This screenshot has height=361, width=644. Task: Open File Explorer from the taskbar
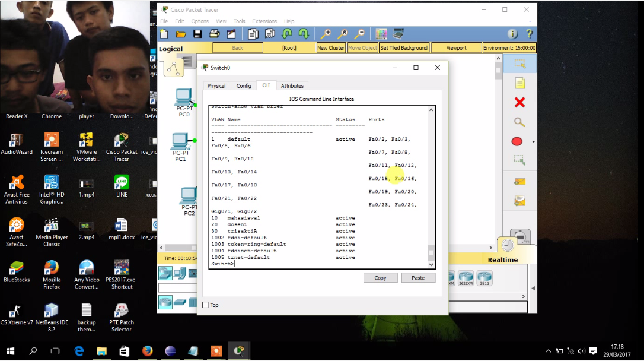[101, 351]
